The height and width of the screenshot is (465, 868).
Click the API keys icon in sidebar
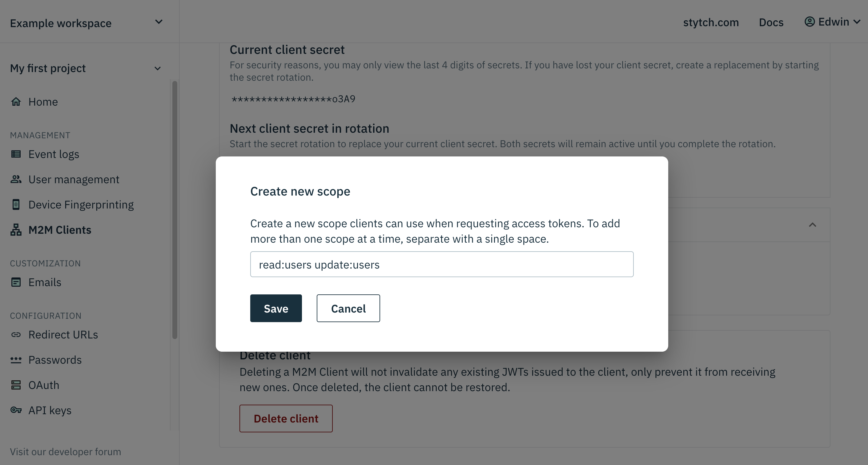[x=16, y=410]
